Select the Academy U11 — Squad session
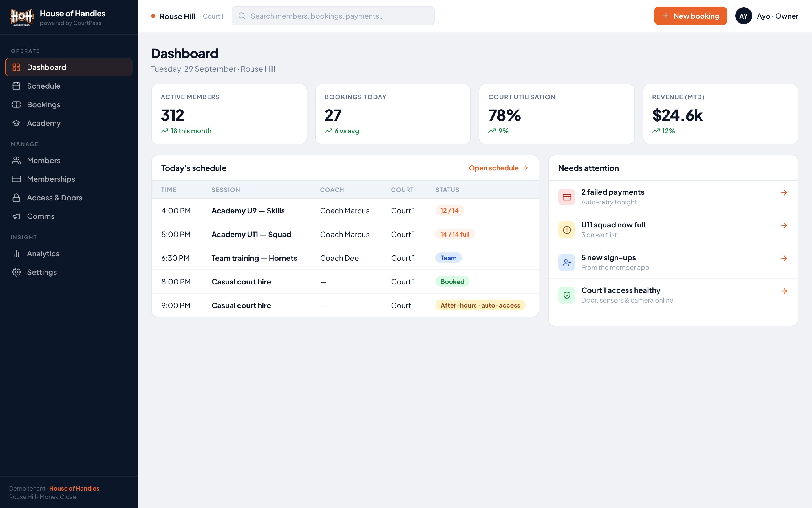This screenshot has width=812, height=508. 251,234
